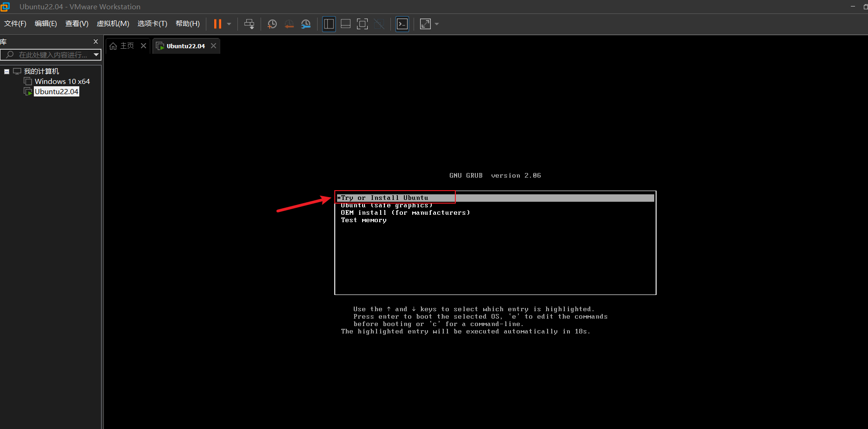Click the computer icon beside 我的计算机
The width and height of the screenshot is (868, 429).
(17, 71)
